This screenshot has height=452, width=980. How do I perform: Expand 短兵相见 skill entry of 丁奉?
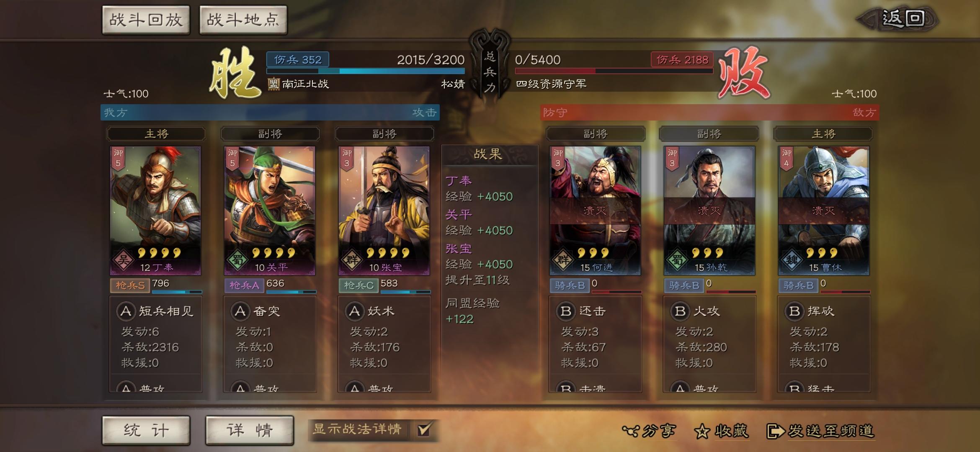pyautogui.click(x=156, y=311)
